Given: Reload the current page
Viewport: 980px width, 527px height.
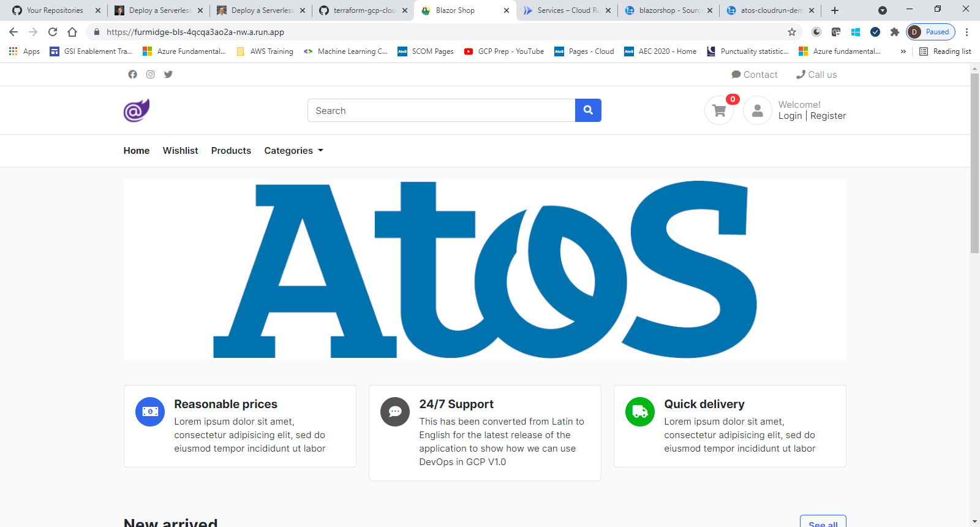Looking at the screenshot, I should coord(53,32).
